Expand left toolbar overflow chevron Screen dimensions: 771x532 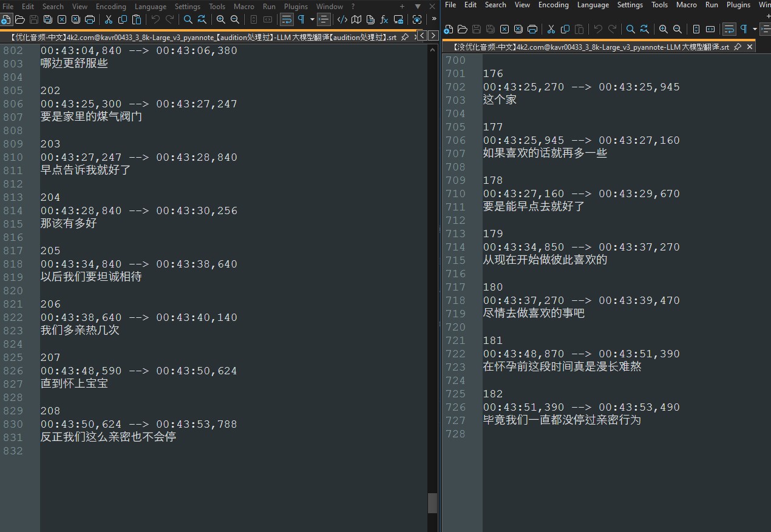pyautogui.click(x=433, y=19)
